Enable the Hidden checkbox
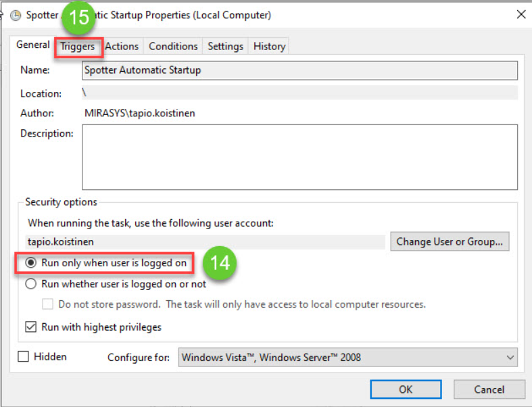Viewport: 532px width, 407px height. tap(24, 356)
